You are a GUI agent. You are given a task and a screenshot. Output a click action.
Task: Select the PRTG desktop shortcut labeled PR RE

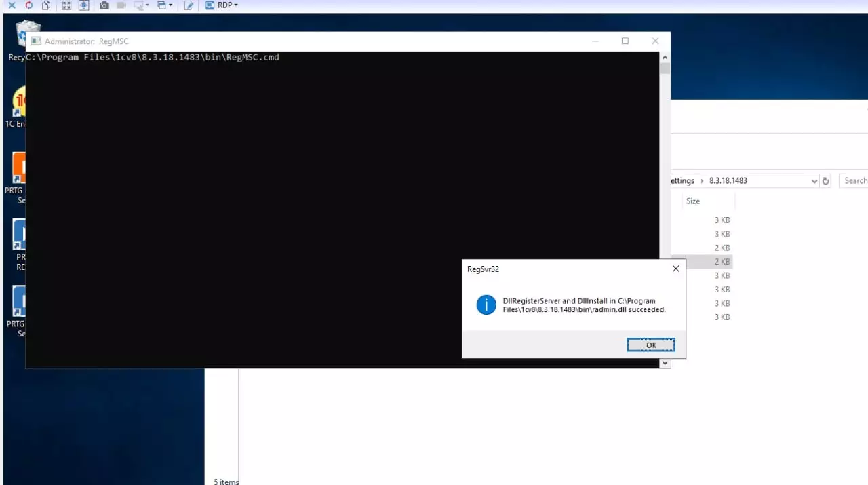19,246
